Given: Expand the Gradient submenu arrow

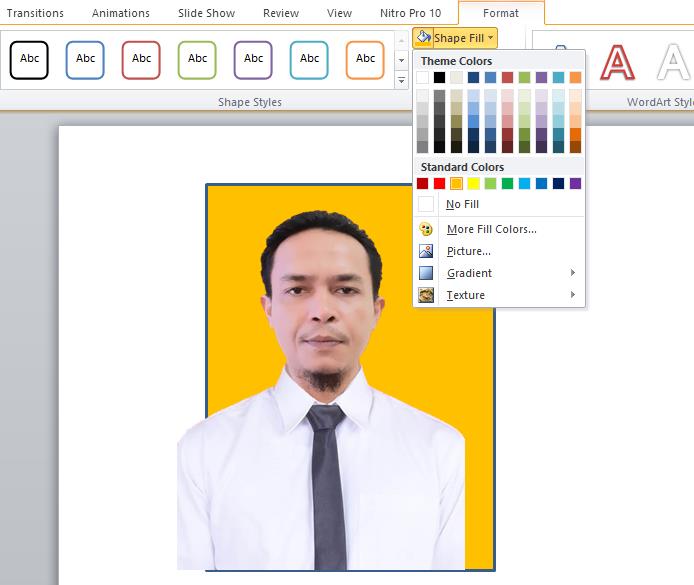Looking at the screenshot, I should [x=573, y=273].
